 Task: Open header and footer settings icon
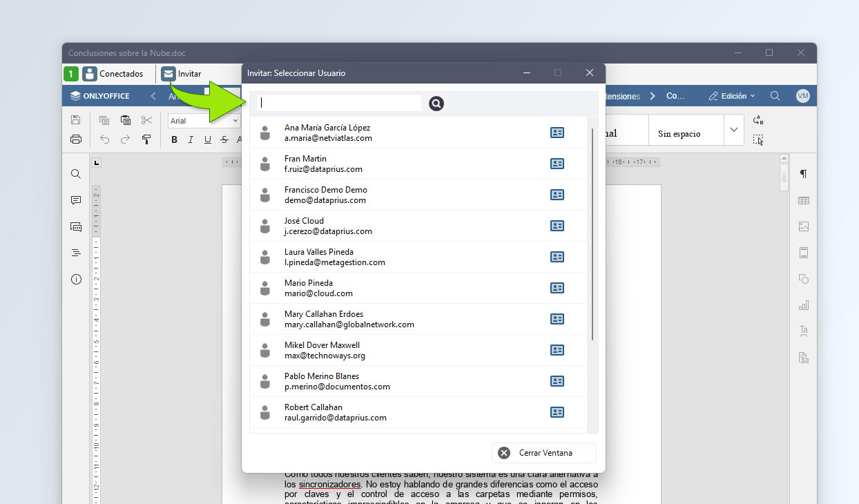(x=803, y=253)
